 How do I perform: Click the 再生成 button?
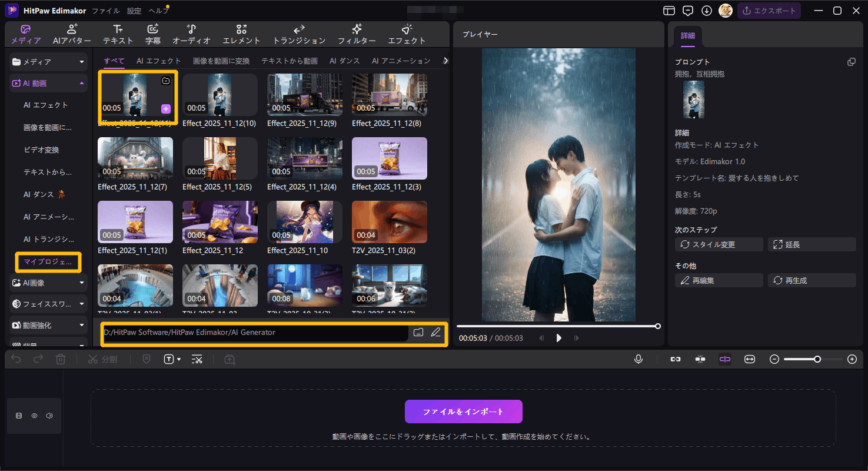pos(812,281)
